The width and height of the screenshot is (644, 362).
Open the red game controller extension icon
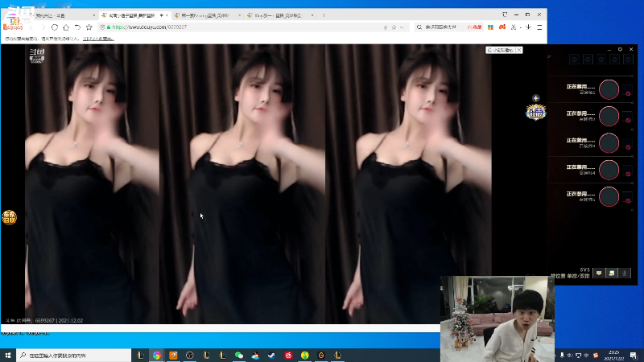click(x=502, y=27)
